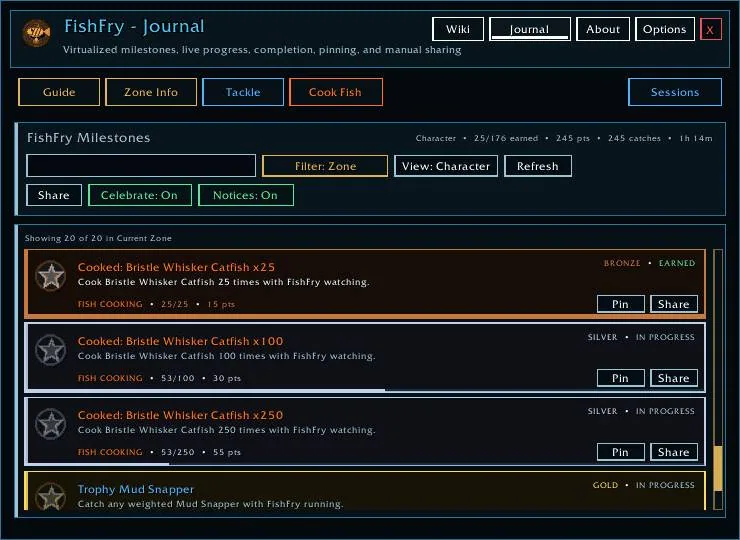
Task: Select the 'Trophy Mud Snapper' title
Action: coord(136,489)
